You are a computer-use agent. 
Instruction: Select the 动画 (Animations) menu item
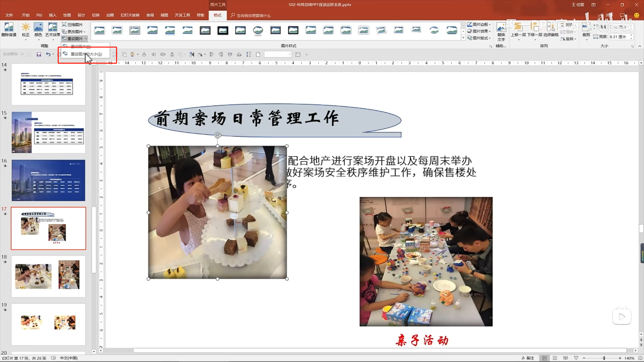tap(110, 15)
